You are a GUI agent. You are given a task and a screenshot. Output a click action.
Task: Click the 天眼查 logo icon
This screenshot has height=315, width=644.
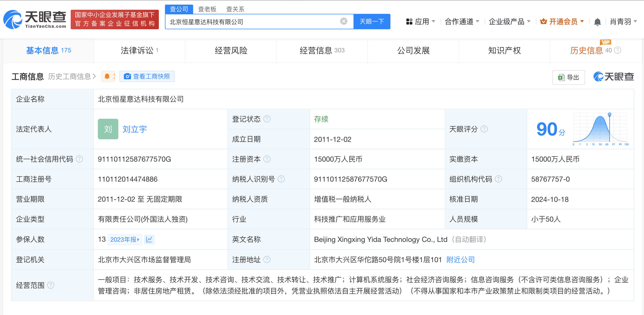click(x=13, y=19)
